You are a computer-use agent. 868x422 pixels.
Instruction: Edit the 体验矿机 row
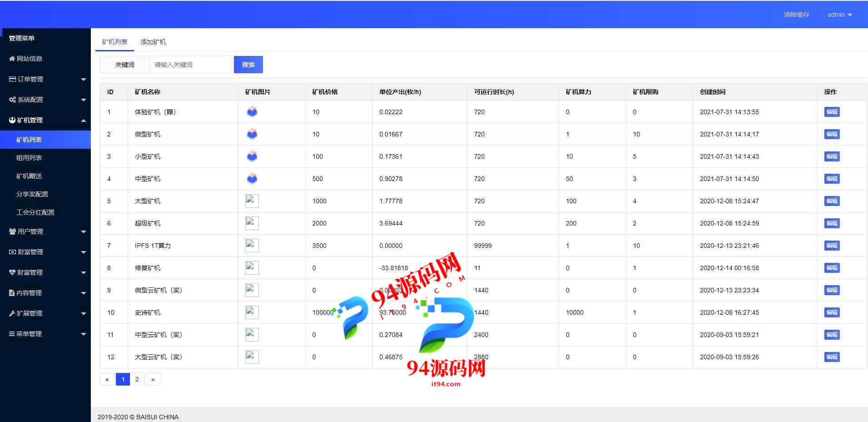[x=832, y=112]
